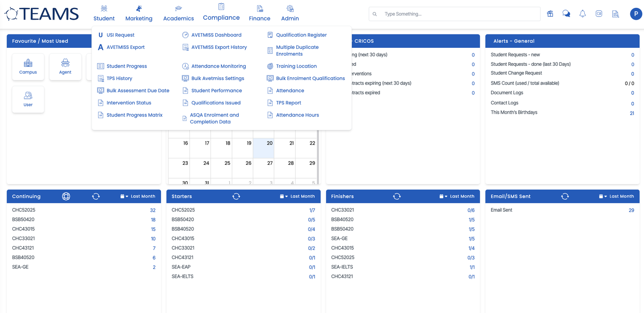644x313 pixels.
Task: Select Attendance Hours
Action: tap(297, 115)
